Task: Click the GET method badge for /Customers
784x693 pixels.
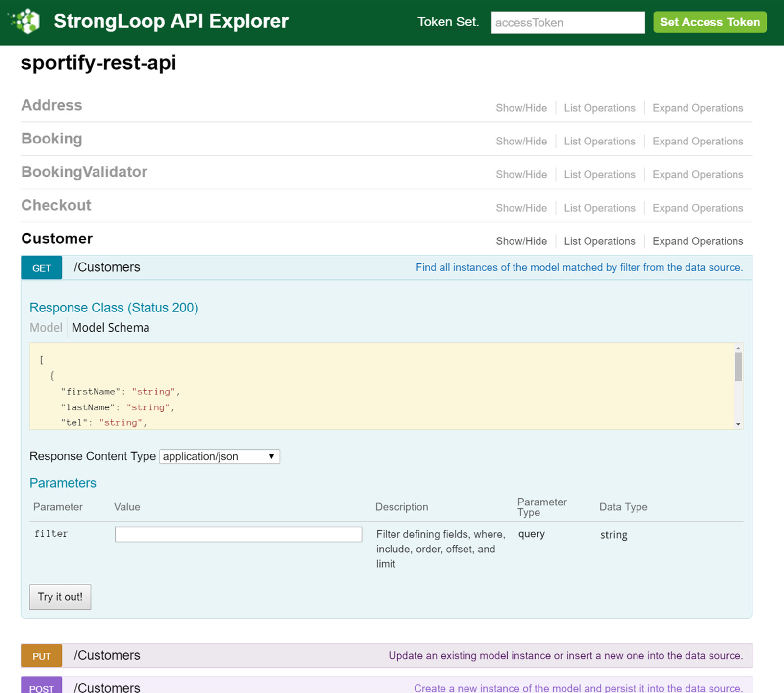Action: [x=42, y=267]
